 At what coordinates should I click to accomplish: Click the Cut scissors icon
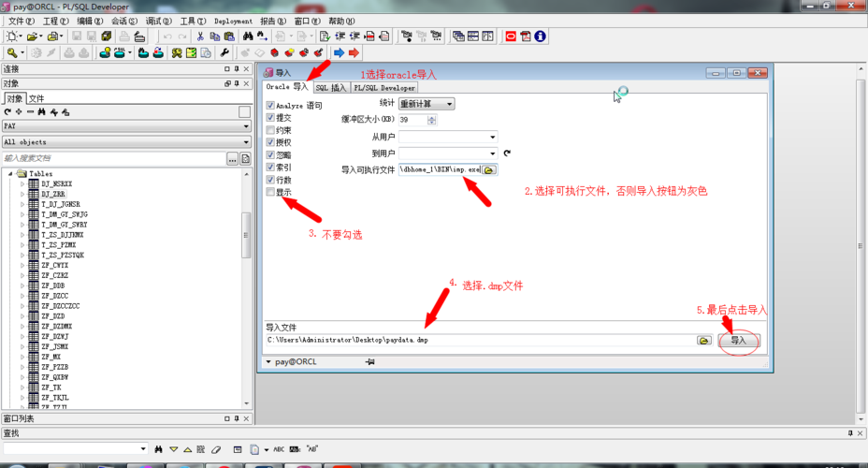pos(200,37)
